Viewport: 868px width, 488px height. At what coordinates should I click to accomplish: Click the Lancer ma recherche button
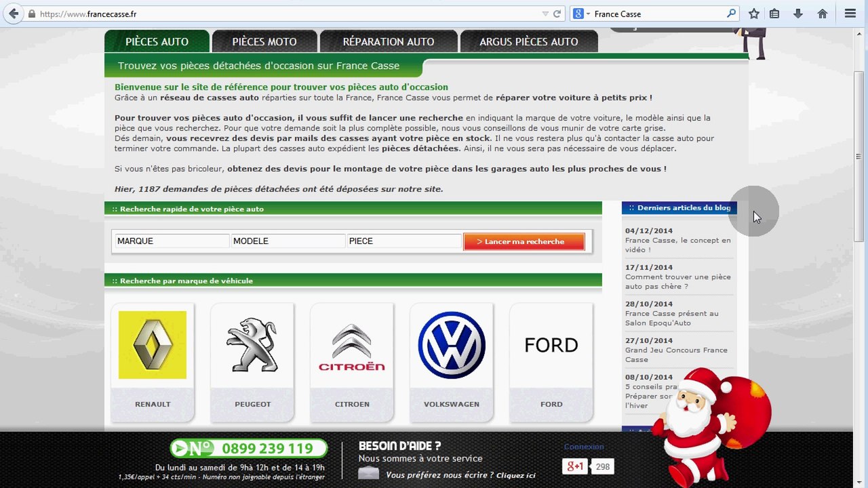click(524, 241)
